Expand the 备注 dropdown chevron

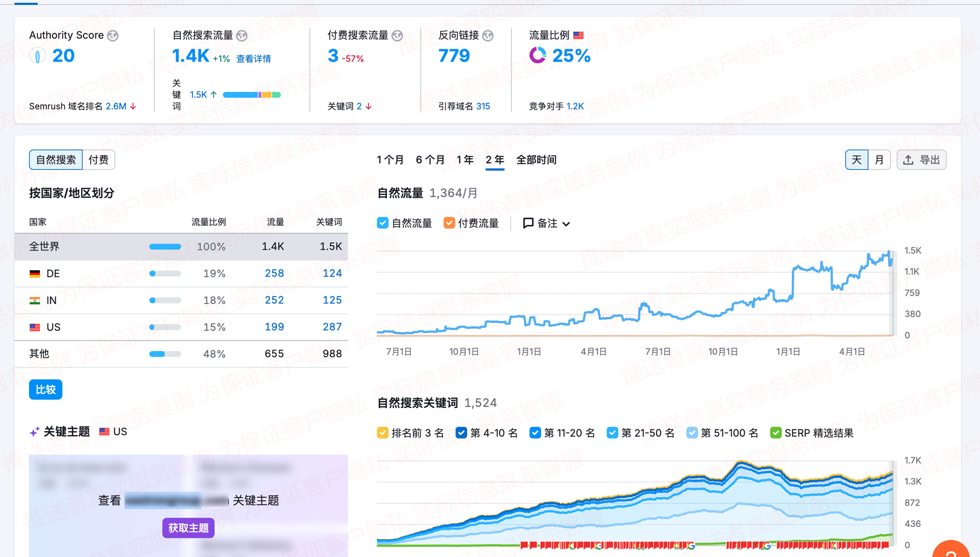pyautogui.click(x=566, y=224)
